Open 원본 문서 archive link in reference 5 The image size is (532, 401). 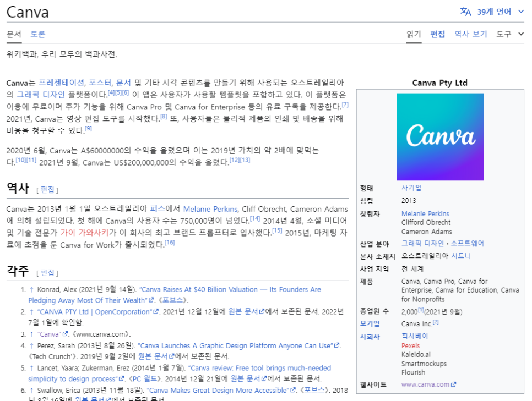pyautogui.click(x=246, y=378)
